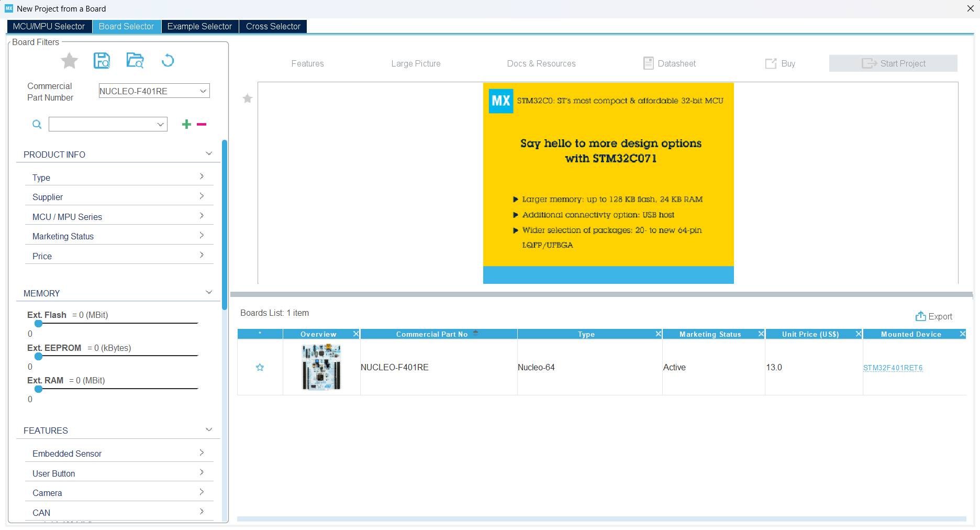Close the New Project from a Board window
Image resolution: width=980 pixels, height=530 pixels.
click(x=970, y=8)
